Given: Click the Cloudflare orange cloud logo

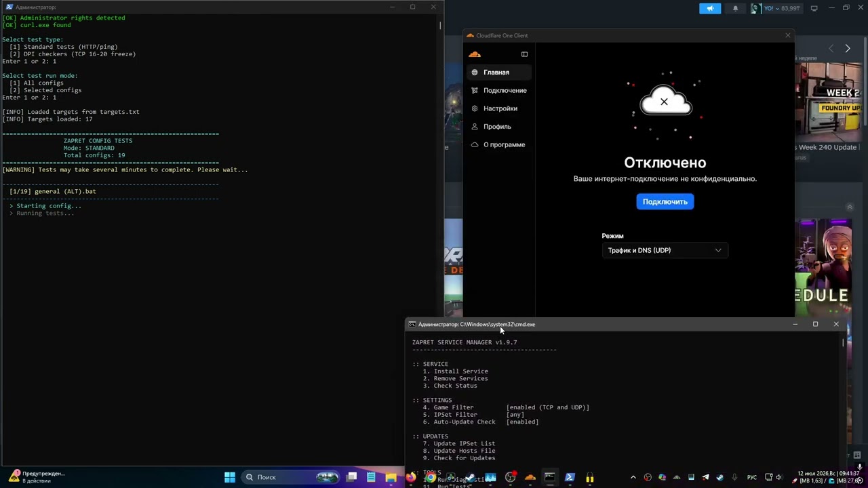Looking at the screenshot, I should tap(475, 54).
